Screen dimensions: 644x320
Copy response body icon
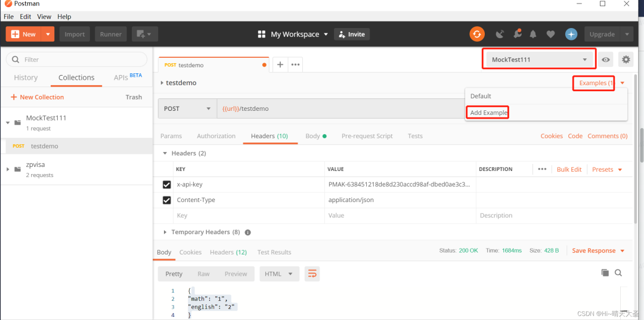pos(605,272)
